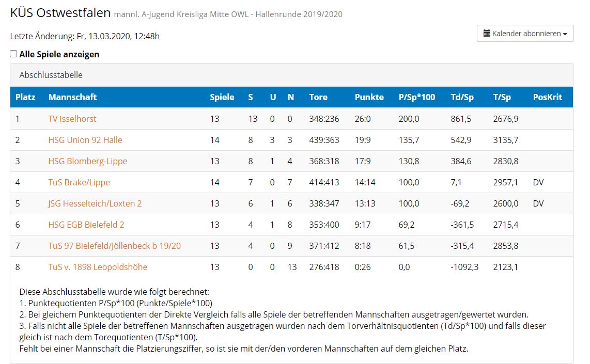Select quotient value 61,5
The height and width of the screenshot is (364, 590).
407,246
